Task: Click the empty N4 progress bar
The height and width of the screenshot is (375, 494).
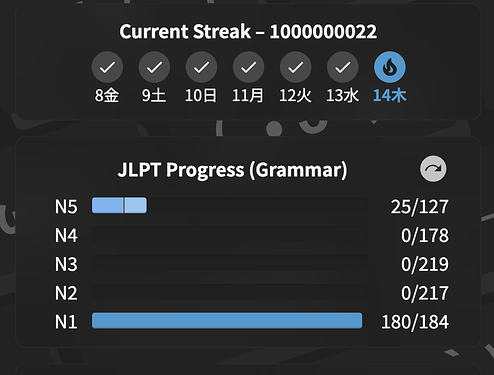Action: 230,234
